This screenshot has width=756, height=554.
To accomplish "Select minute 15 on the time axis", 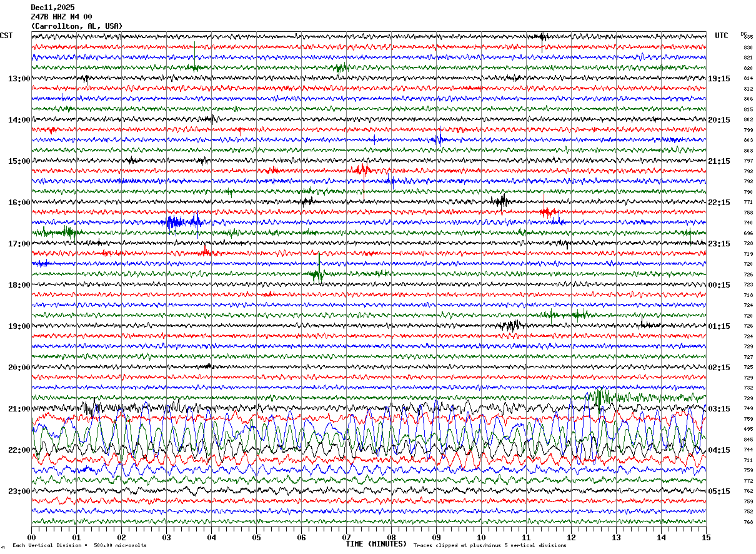I will click(706, 537).
